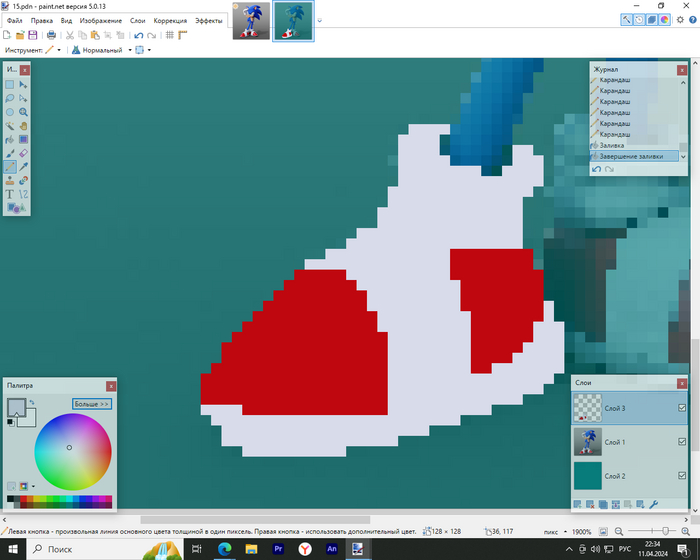
Task: Click the zoom out magnifier in status bar
Action: 619,531
